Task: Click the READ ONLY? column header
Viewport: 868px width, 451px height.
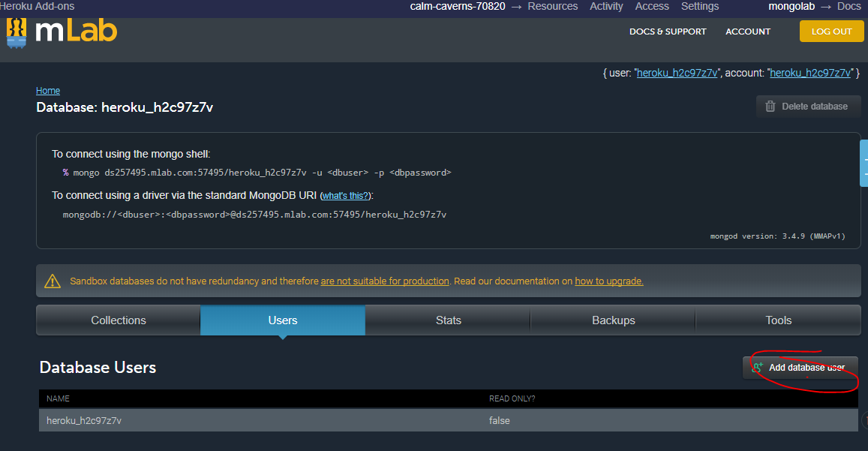Action: [x=512, y=398]
